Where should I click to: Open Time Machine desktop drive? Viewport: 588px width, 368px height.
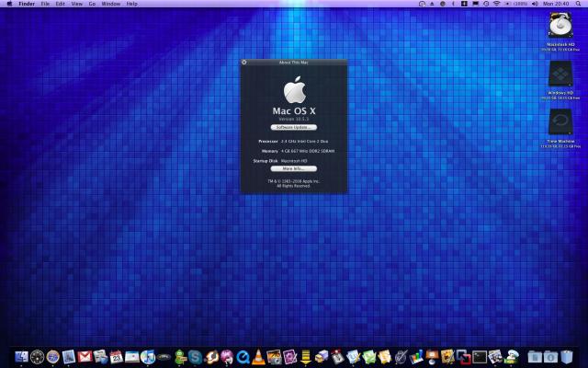(560, 122)
